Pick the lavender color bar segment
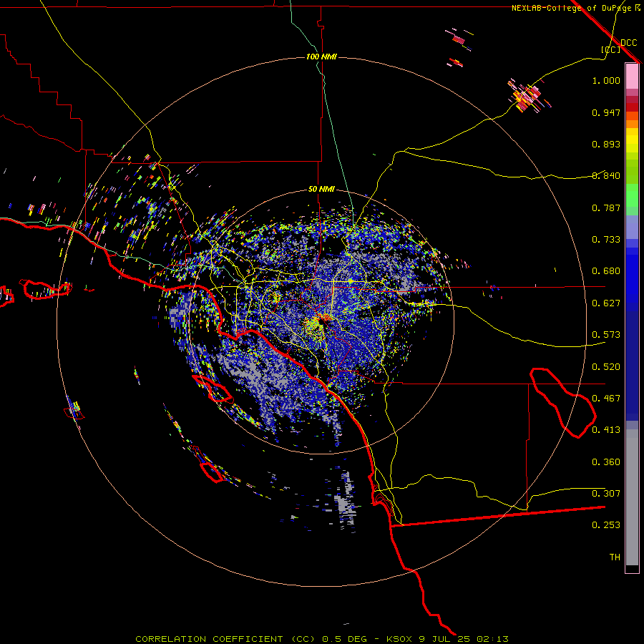Viewport: 644px width, 644px height. pos(632,228)
